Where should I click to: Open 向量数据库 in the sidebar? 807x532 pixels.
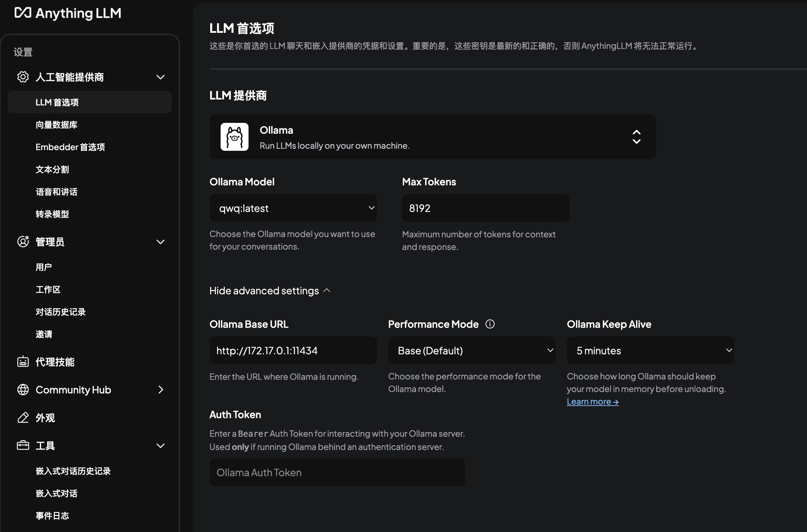click(x=57, y=125)
